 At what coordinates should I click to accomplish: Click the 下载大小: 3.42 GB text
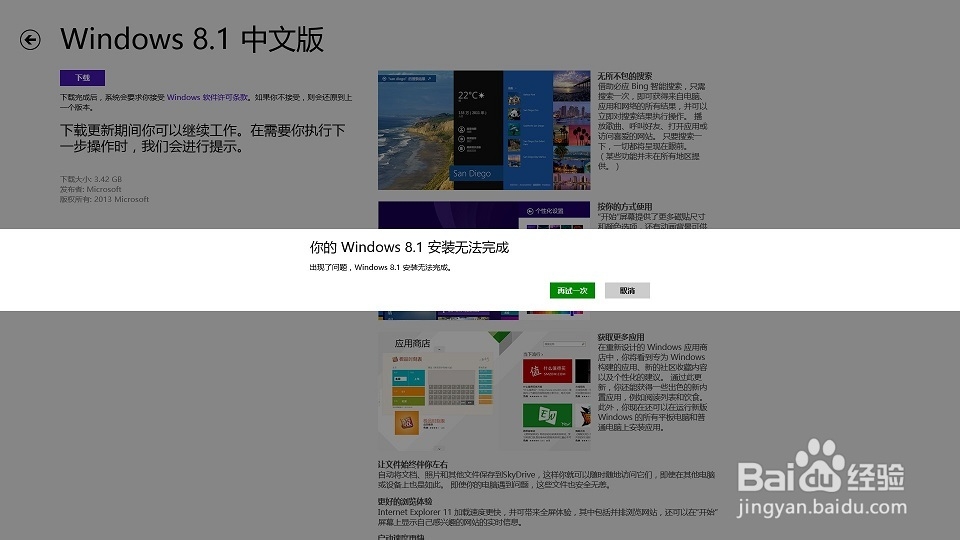click(91, 179)
